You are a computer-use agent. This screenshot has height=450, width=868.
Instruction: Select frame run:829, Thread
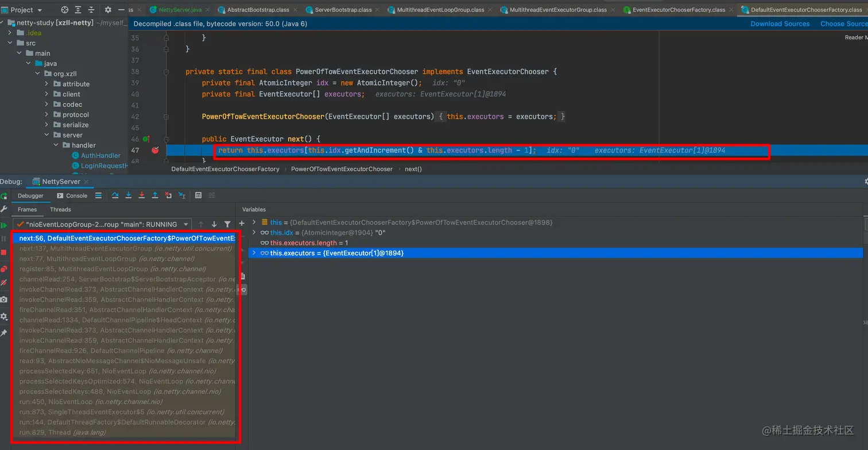tap(123, 432)
